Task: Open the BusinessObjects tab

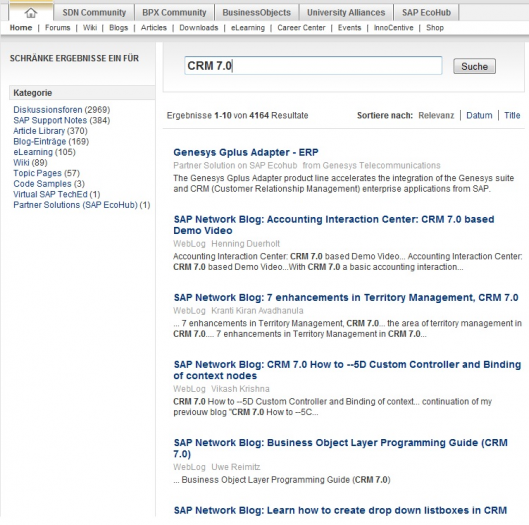Action: (256, 13)
